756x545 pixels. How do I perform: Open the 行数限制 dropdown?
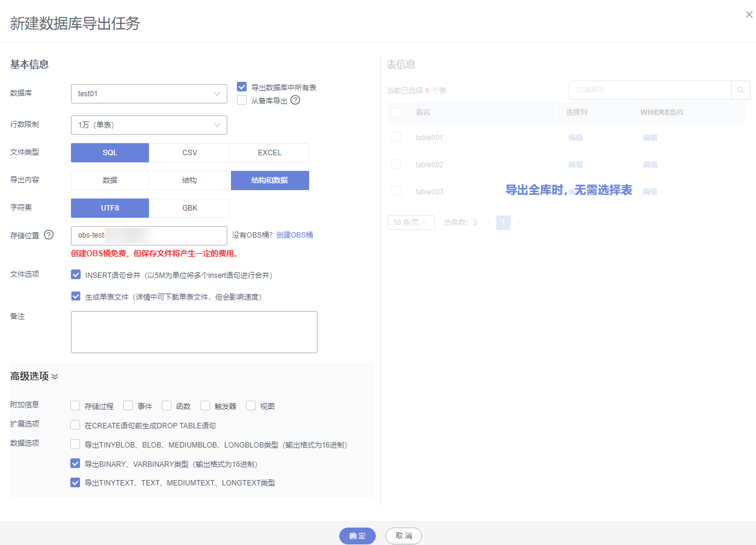[x=149, y=125]
